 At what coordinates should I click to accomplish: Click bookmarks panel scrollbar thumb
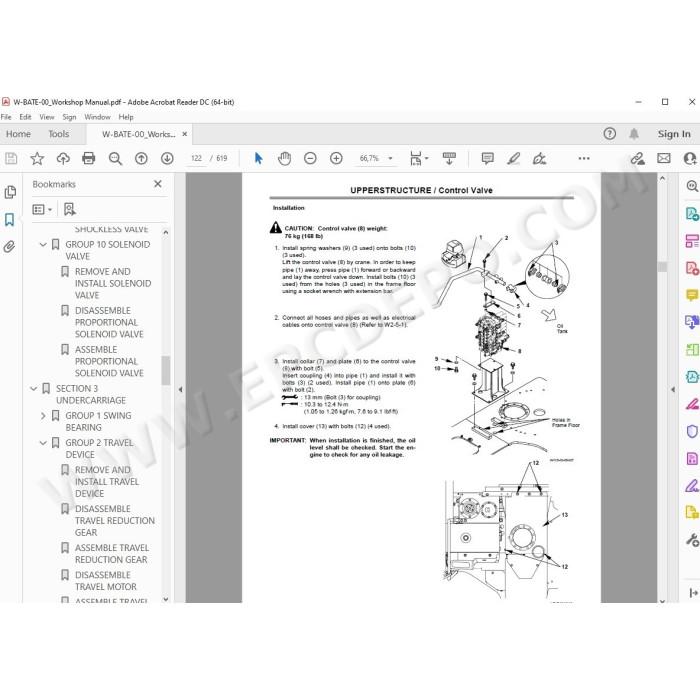[x=166, y=370]
